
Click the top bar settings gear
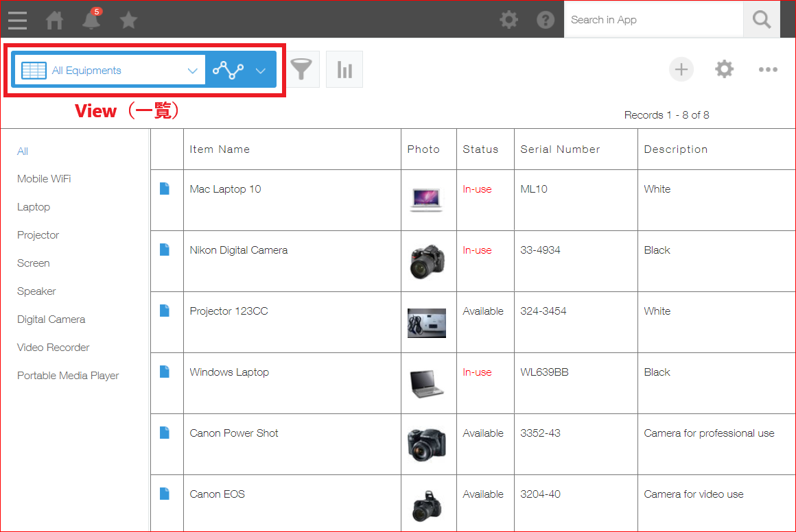click(x=508, y=20)
